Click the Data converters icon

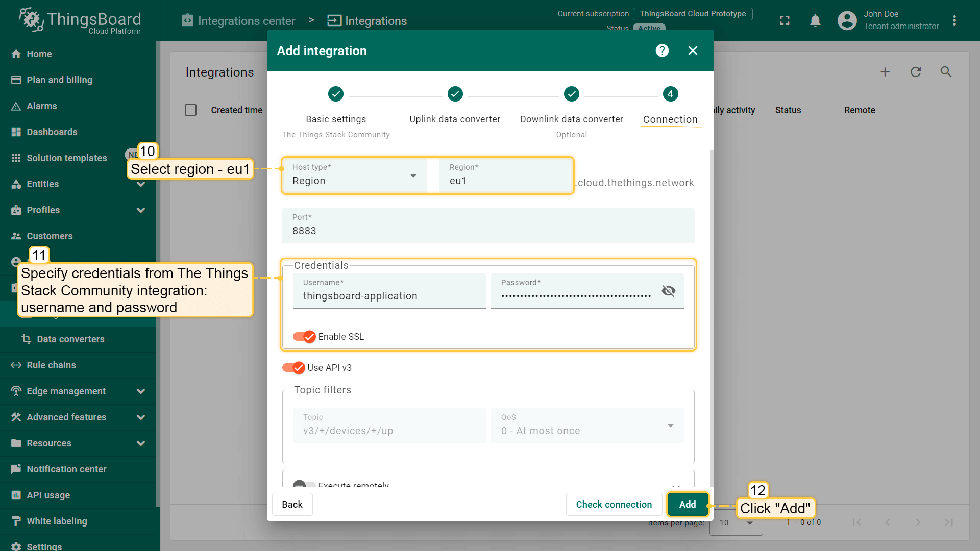[x=27, y=339]
